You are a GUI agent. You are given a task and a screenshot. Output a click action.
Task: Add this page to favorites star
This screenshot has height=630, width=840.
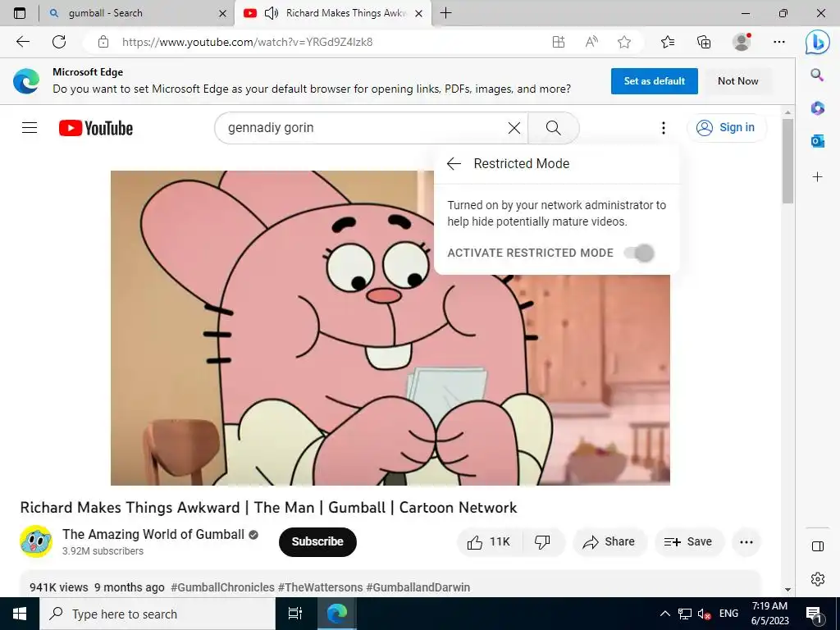pyautogui.click(x=624, y=42)
